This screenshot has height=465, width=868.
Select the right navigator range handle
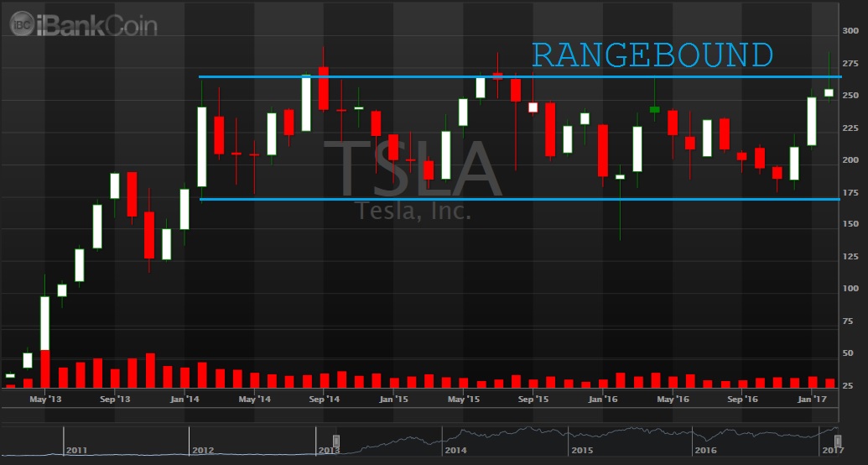pos(838,441)
